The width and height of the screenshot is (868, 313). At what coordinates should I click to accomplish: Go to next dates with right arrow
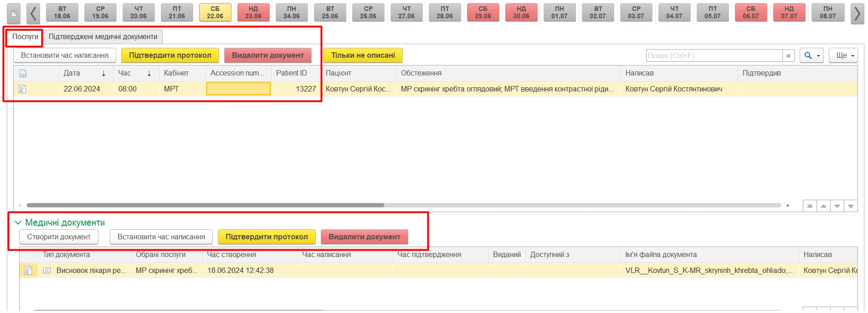coord(857,14)
